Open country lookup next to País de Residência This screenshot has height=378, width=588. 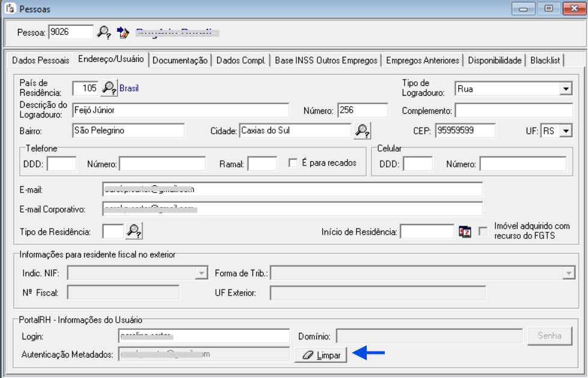pos(109,88)
